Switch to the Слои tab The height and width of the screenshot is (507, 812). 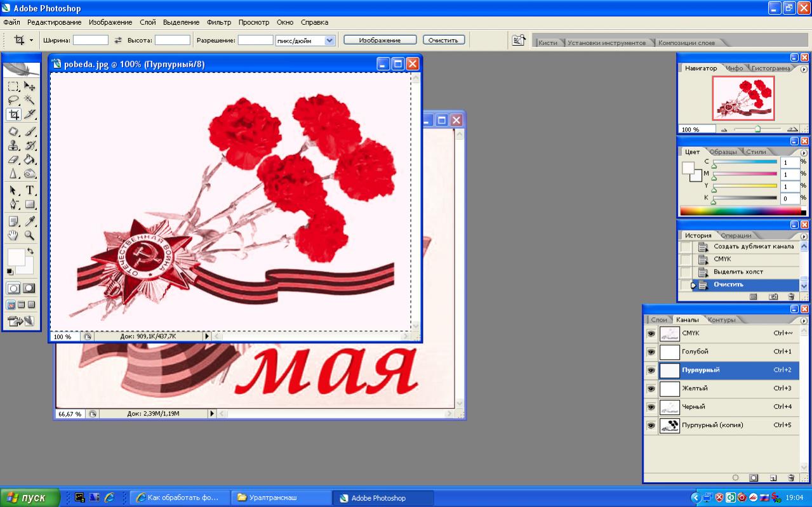tap(660, 320)
